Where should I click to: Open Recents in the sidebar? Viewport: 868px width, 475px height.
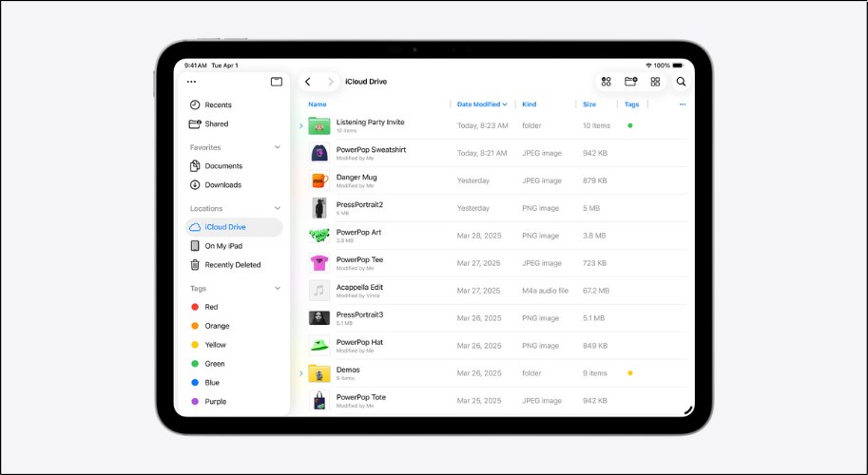[x=218, y=105]
